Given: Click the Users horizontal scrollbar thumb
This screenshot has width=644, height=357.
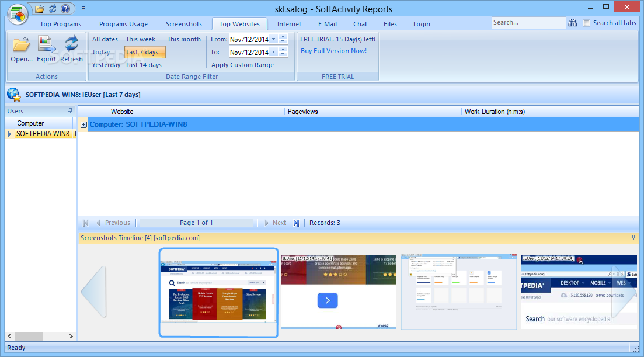Looking at the screenshot, I should 29,337.
